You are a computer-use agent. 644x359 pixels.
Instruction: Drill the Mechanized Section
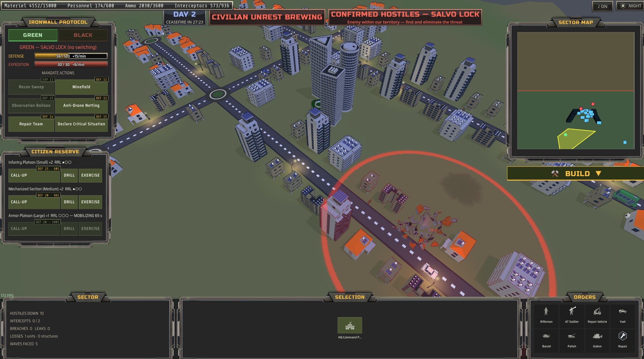pyautogui.click(x=69, y=202)
